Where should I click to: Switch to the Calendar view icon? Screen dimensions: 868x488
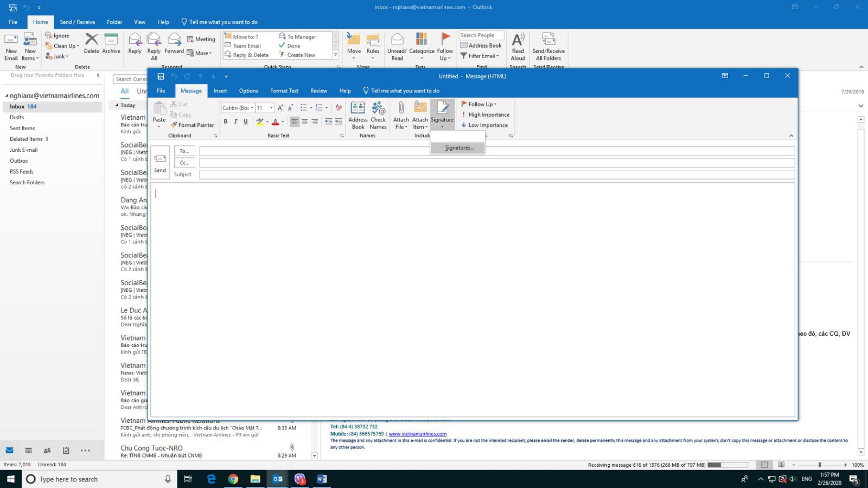[28, 451]
